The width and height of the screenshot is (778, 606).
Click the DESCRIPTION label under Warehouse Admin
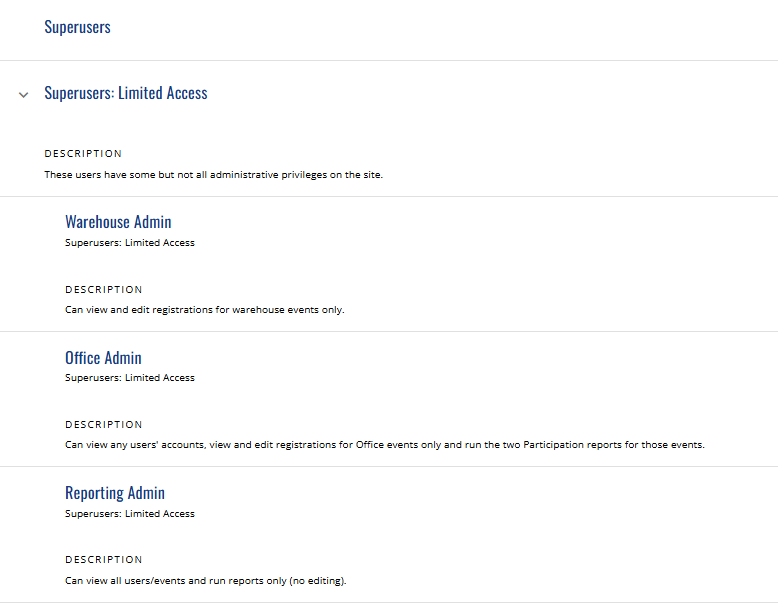(x=104, y=289)
